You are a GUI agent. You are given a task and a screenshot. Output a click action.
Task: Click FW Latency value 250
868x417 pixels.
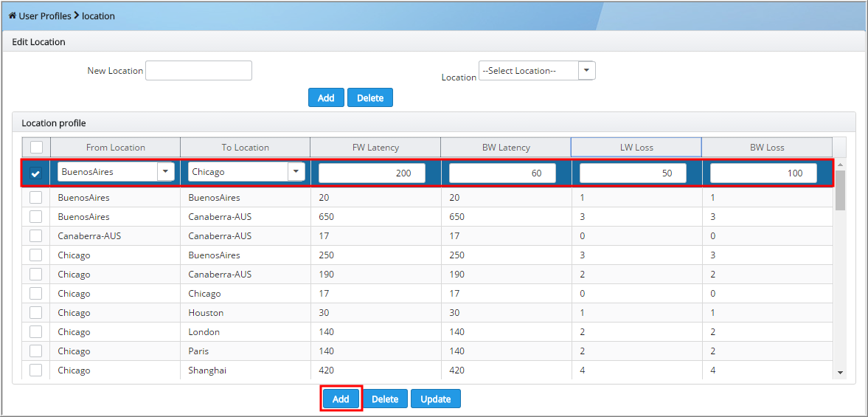point(327,255)
